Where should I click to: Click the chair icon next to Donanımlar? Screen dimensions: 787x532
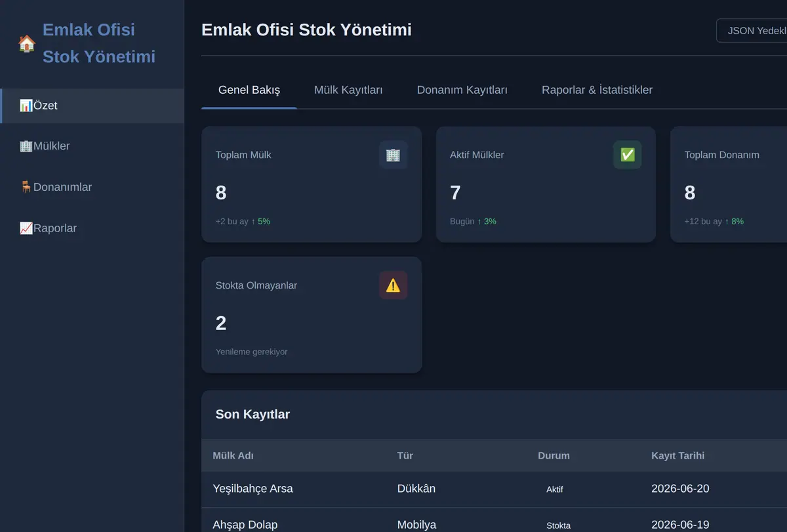pos(26,187)
